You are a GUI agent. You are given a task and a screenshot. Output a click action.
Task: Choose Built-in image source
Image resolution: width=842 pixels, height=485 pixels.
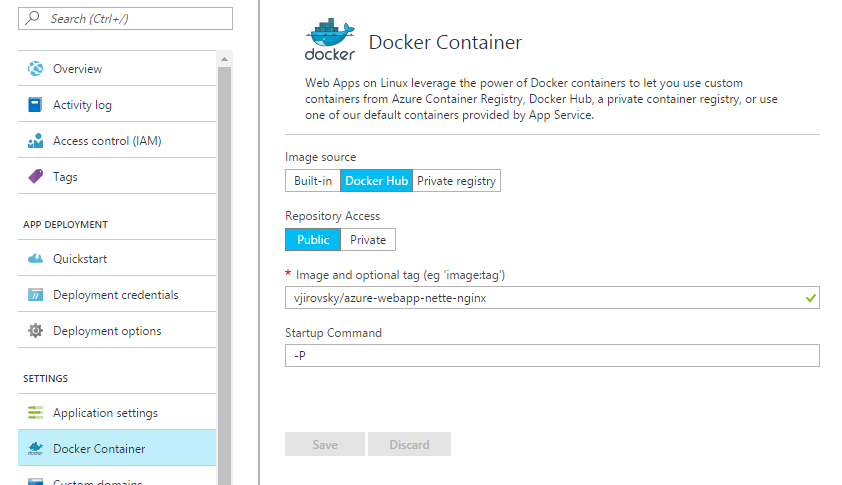point(313,181)
